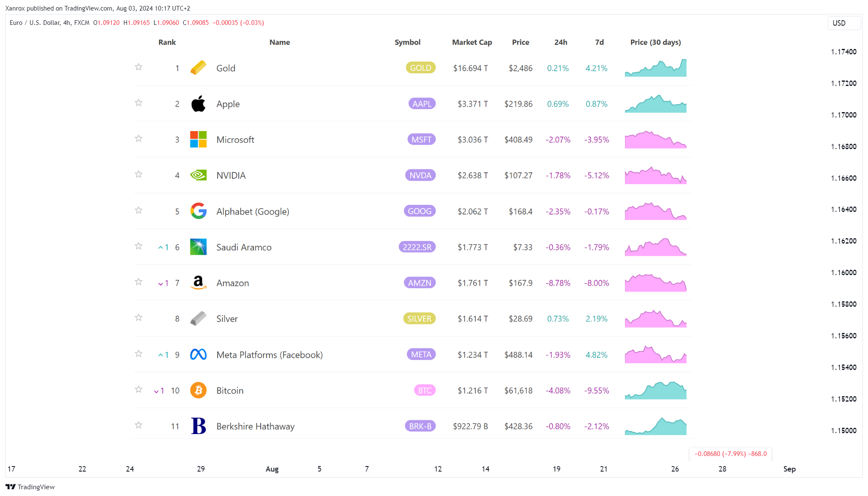Click Amazon's -8.78% 24h change

pos(558,283)
